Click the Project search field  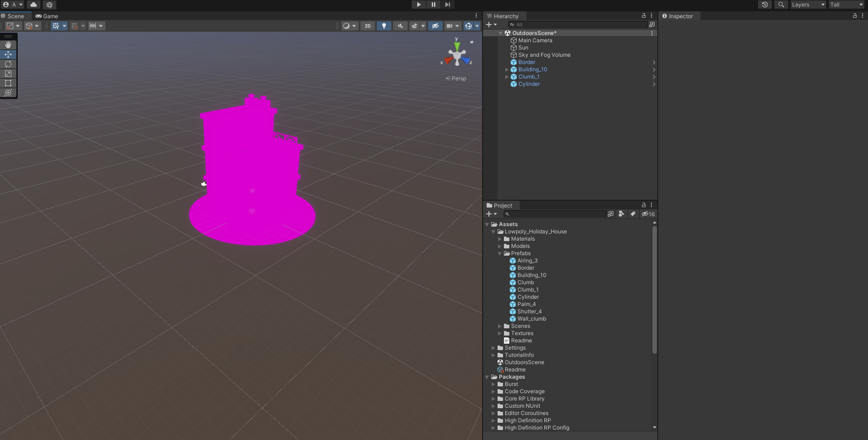(x=555, y=214)
